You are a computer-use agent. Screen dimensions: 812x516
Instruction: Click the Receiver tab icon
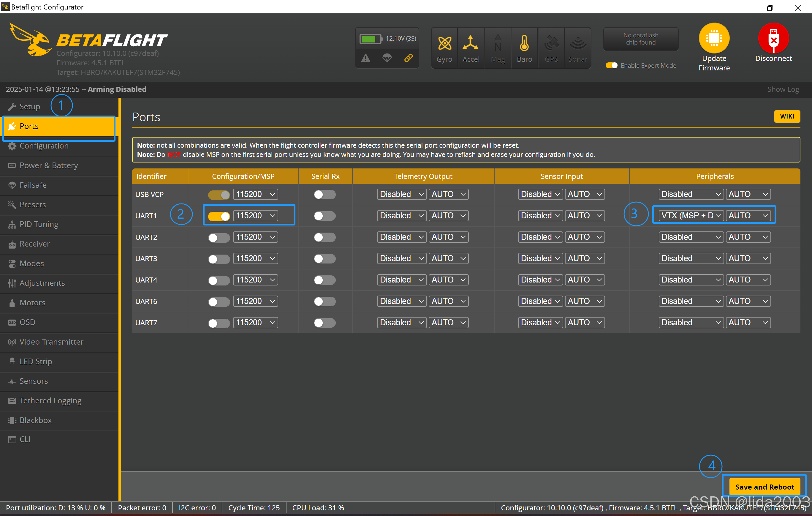[12, 244]
